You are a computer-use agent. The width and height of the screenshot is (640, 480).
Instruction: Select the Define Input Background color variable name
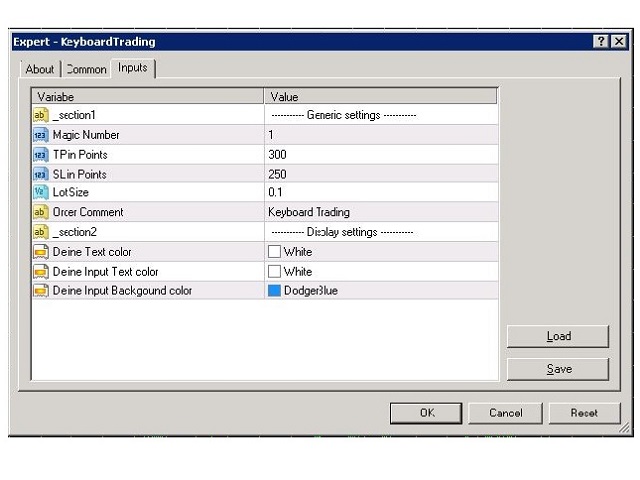pyautogui.click(x=122, y=291)
